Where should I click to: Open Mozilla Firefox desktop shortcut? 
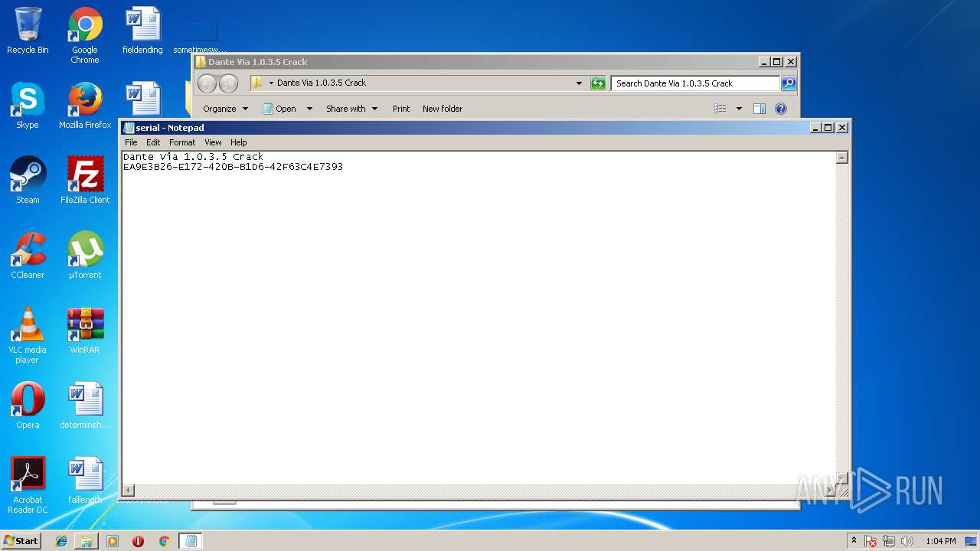85,106
